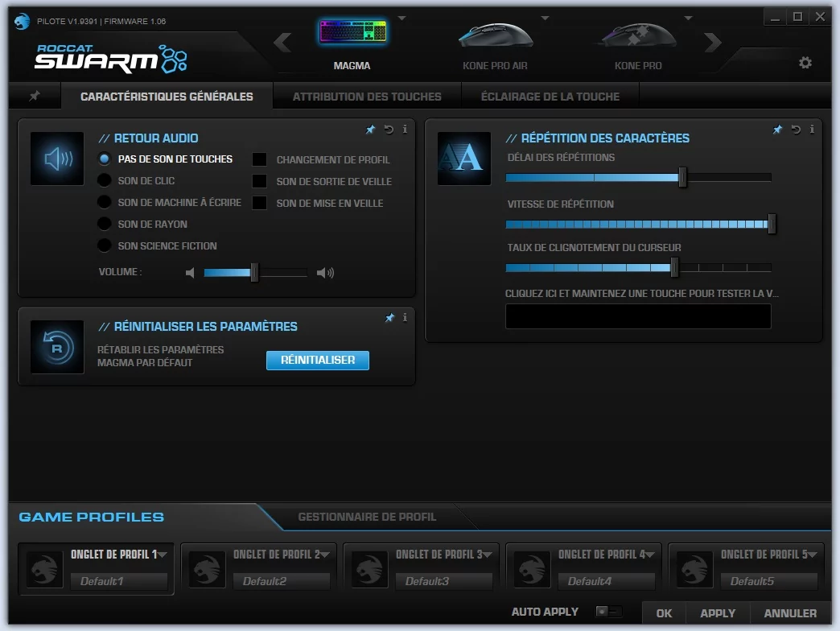Show info for Retour Audio panel
This screenshot has height=631, width=840.
coord(405,129)
